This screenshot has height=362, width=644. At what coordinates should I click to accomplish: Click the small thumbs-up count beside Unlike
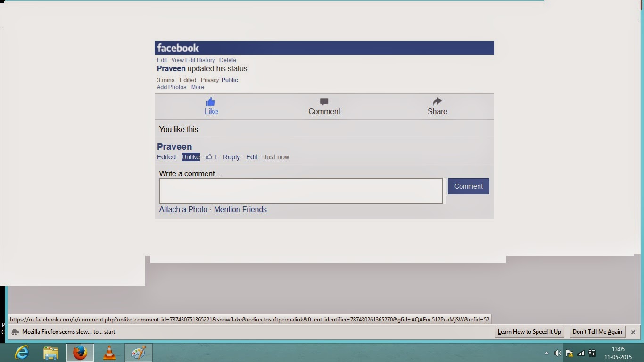click(211, 157)
